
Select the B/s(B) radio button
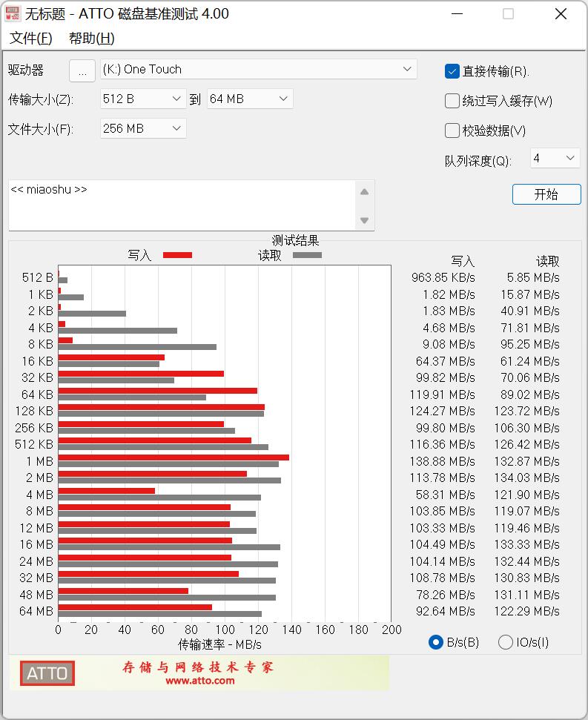[x=435, y=642]
